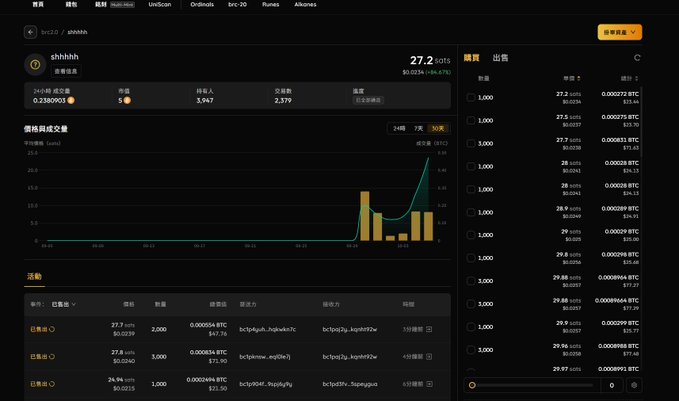Tick the checkbox for 27.5 sats listing
This screenshot has width=679, height=401.
pos(471,120)
